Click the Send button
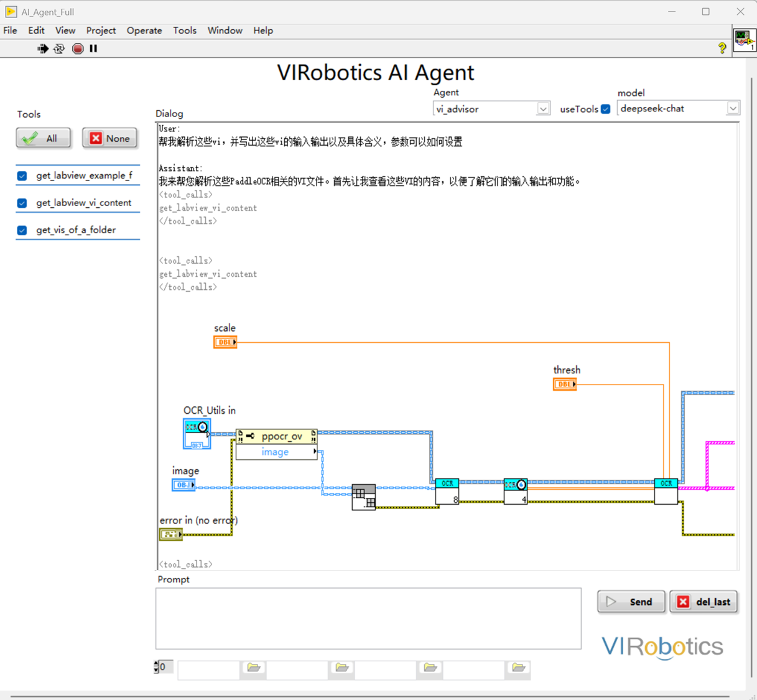Screen dimensions: 757x700 631,602
